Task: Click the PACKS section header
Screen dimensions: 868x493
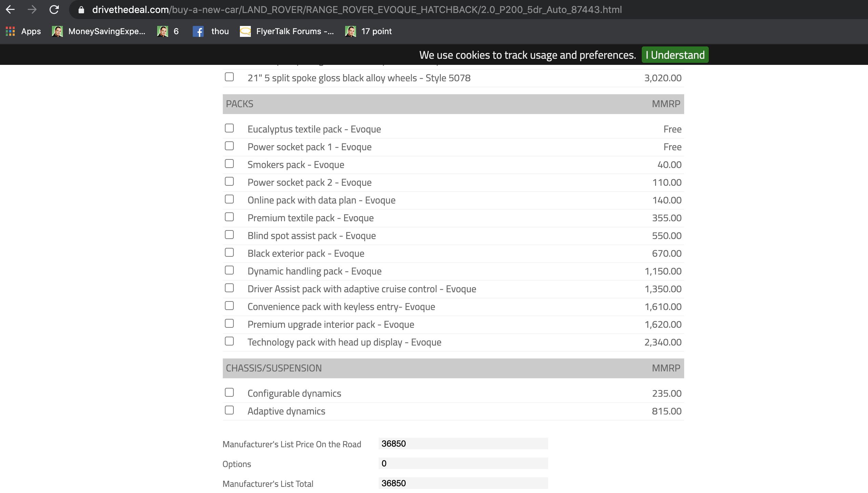Action: click(453, 104)
